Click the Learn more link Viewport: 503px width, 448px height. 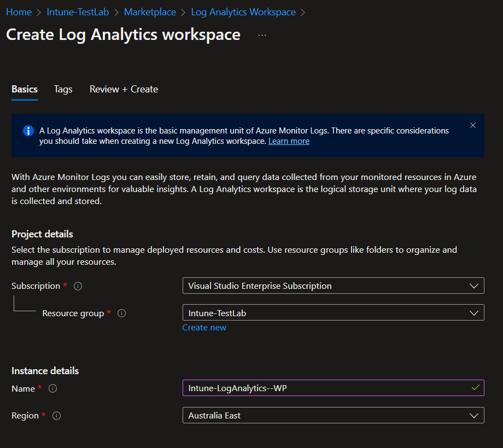(x=289, y=141)
